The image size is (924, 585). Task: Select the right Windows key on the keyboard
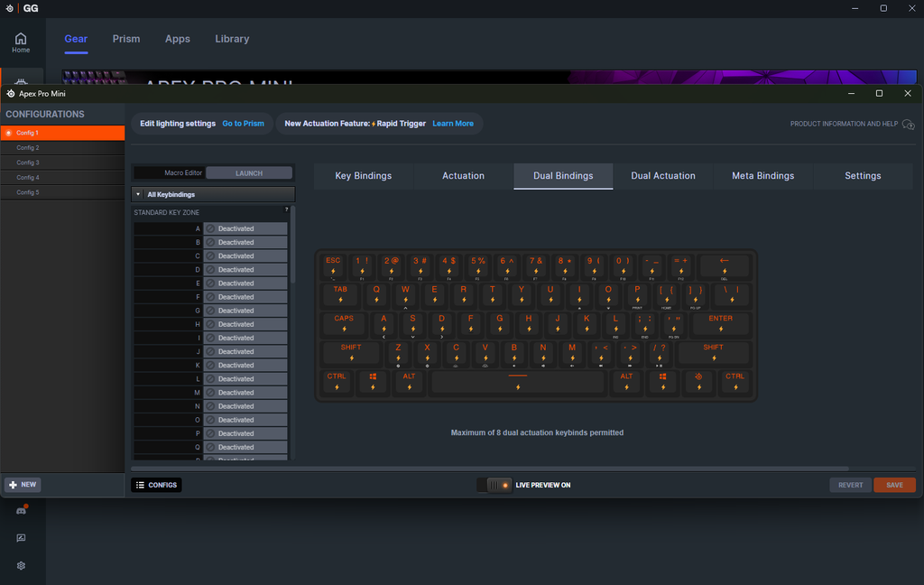pos(663,382)
